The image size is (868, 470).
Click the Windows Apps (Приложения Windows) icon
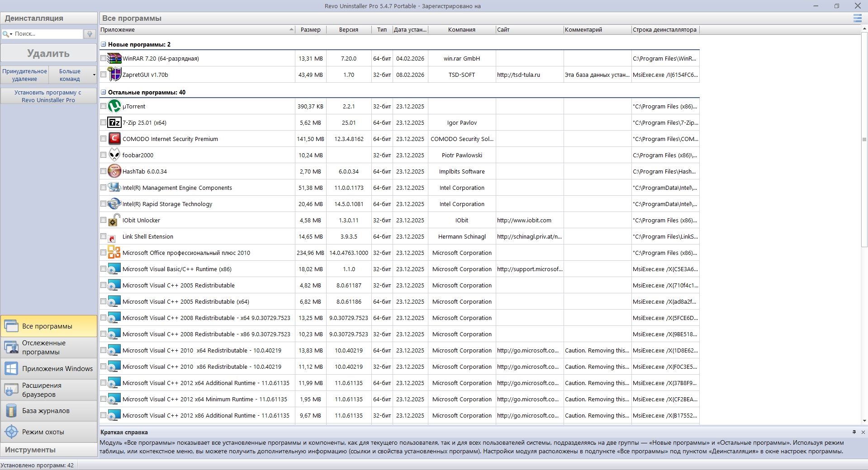pyautogui.click(x=11, y=369)
